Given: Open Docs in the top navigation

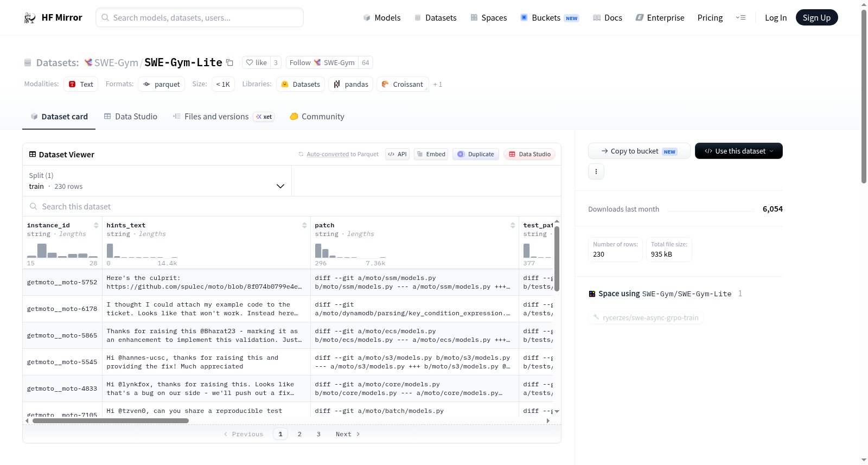Looking at the screenshot, I should (x=608, y=18).
